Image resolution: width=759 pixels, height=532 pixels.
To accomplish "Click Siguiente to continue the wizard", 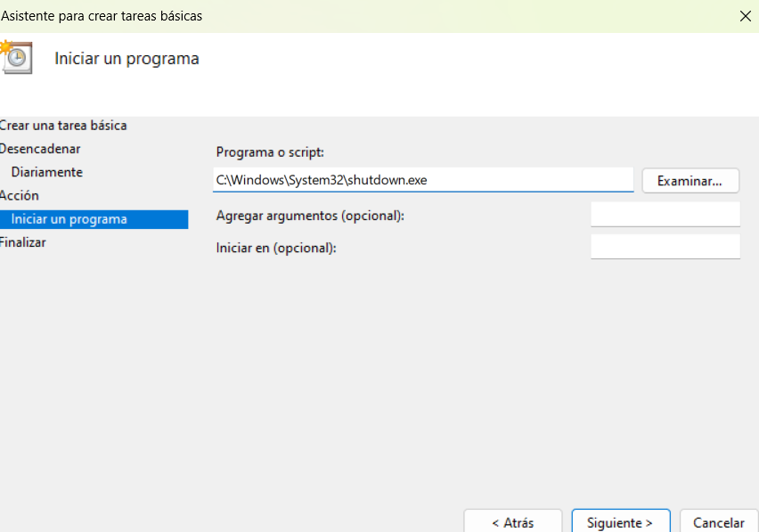I will pyautogui.click(x=620, y=521).
